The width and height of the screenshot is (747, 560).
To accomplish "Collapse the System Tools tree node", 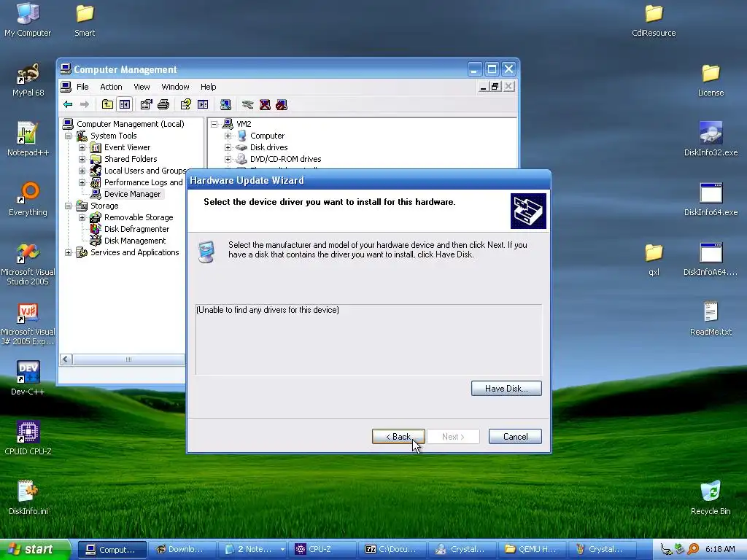I will 69,136.
